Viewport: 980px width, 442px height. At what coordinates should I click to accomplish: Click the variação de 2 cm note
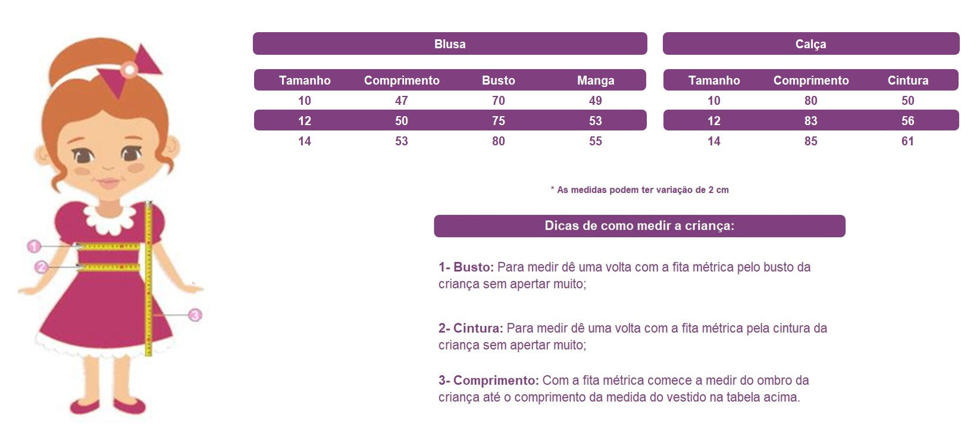[x=640, y=190]
